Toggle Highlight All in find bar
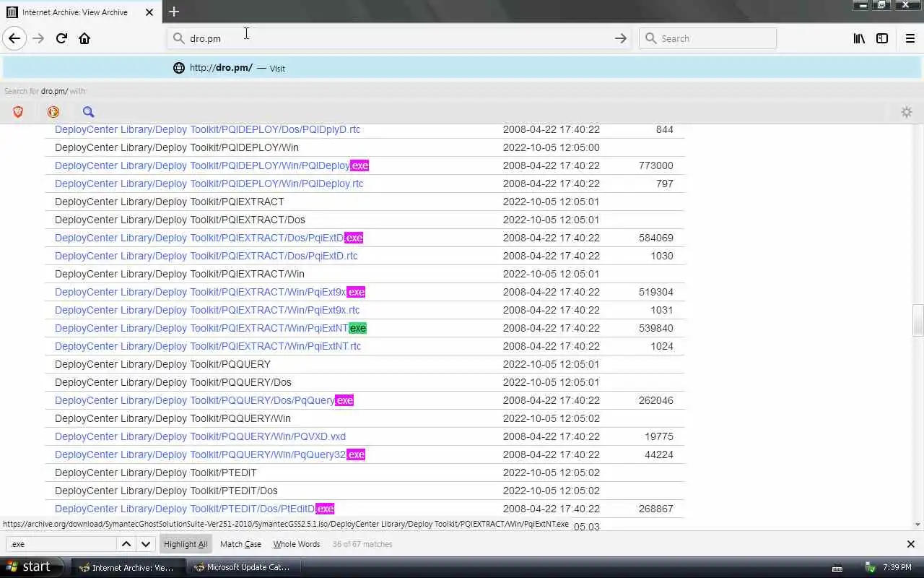 (186, 544)
